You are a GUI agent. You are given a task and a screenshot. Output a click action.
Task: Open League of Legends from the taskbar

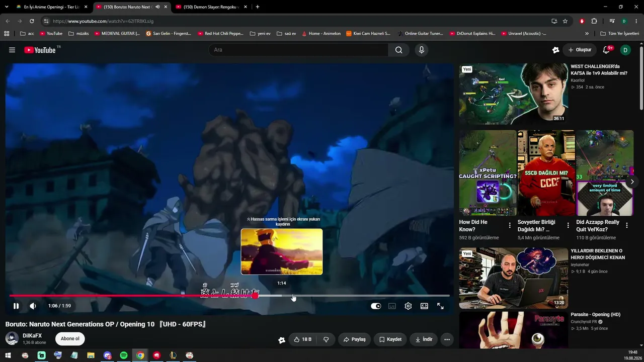pos(173,355)
